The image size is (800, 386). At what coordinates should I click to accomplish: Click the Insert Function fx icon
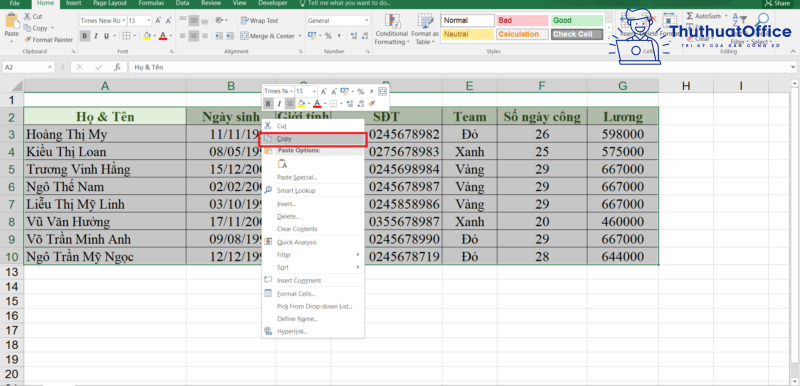click(x=117, y=67)
